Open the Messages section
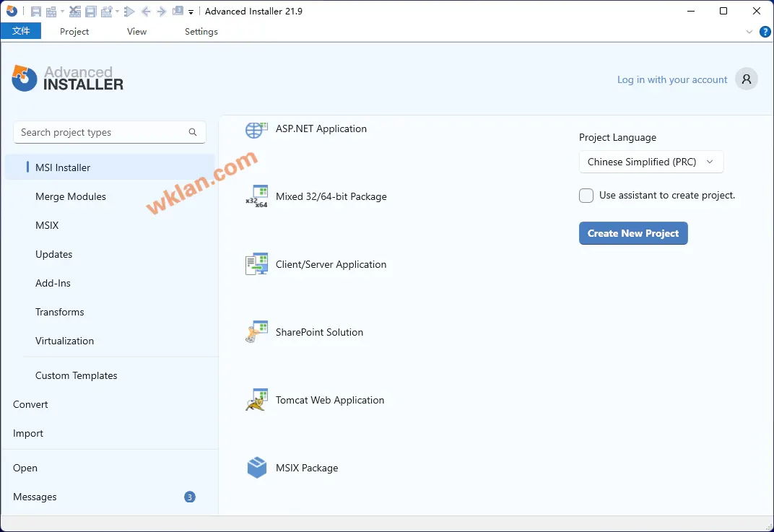This screenshot has width=774, height=532. click(35, 497)
